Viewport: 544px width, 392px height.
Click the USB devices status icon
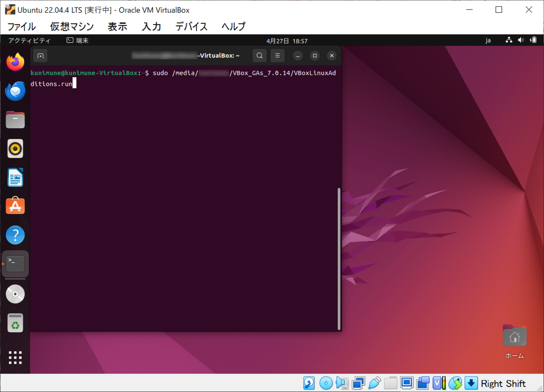pos(374,383)
